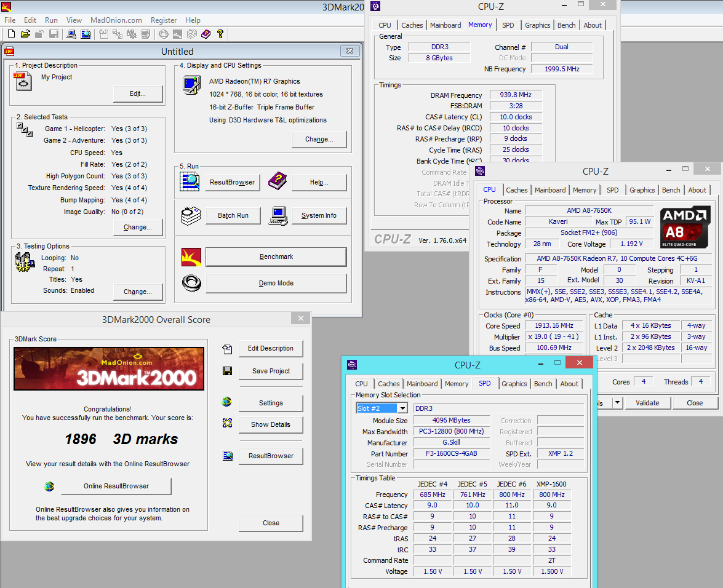Screen dimensions: 723x588
Task: Open the CPU tab in the CPU-Z SPD window
Action: 362,384
